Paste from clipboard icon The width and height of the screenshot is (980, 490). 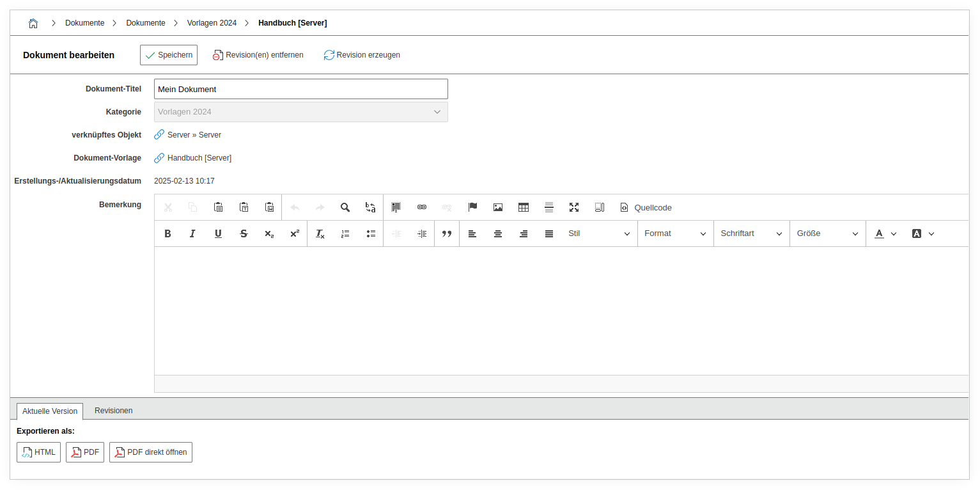pos(218,207)
